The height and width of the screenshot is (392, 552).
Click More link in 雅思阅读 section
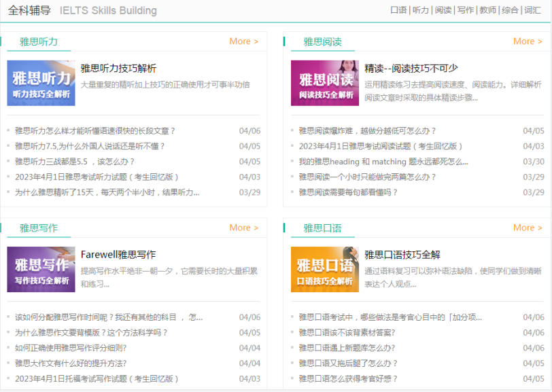(528, 41)
